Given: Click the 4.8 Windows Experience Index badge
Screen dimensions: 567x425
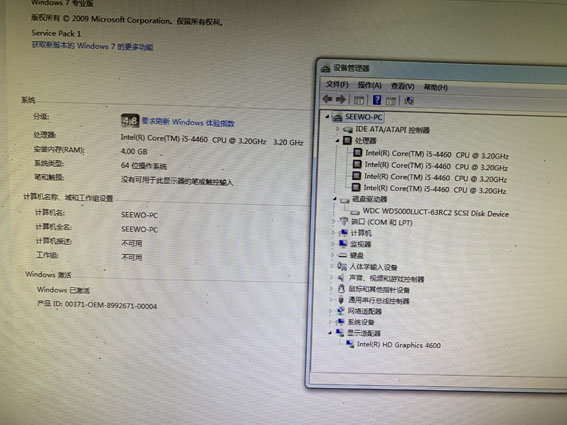Looking at the screenshot, I should pyautogui.click(x=130, y=120).
